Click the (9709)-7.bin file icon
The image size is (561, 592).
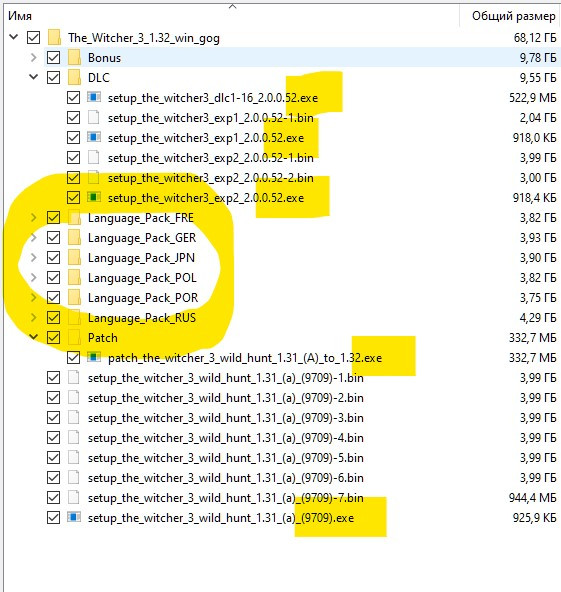pos(74,497)
